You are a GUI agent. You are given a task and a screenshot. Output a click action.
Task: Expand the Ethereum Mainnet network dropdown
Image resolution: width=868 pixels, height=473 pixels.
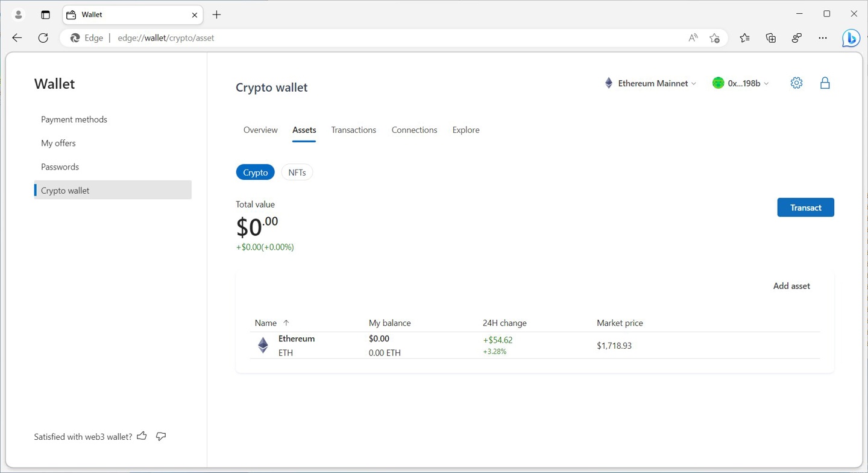click(x=650, y=83)
